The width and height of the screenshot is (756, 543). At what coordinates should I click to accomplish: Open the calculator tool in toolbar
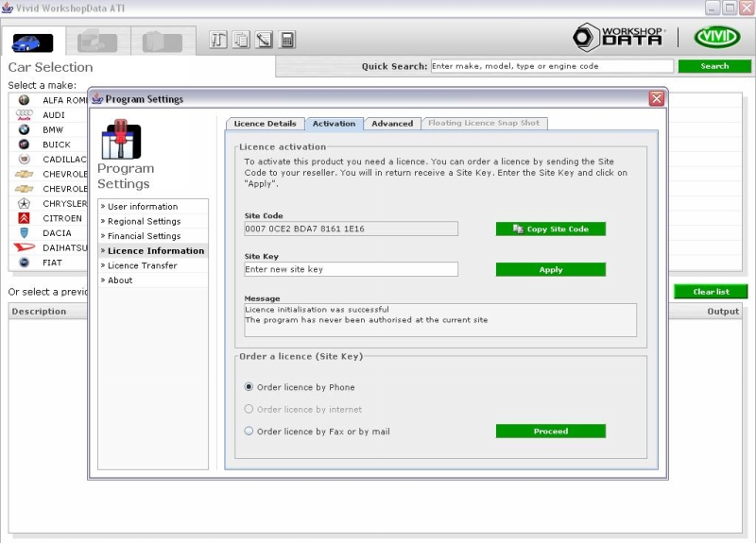tap(287, 40)
